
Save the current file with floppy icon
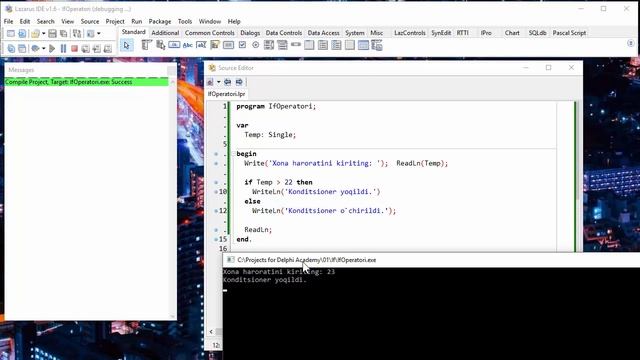(52, 33)
